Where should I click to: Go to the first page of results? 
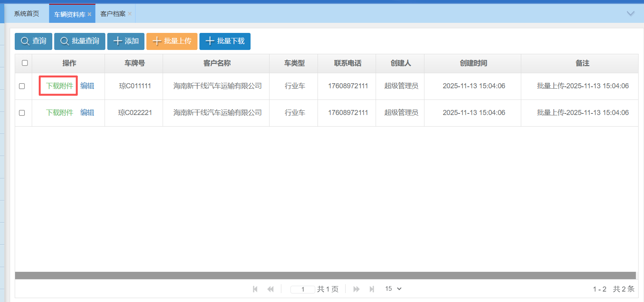point(255,289)
